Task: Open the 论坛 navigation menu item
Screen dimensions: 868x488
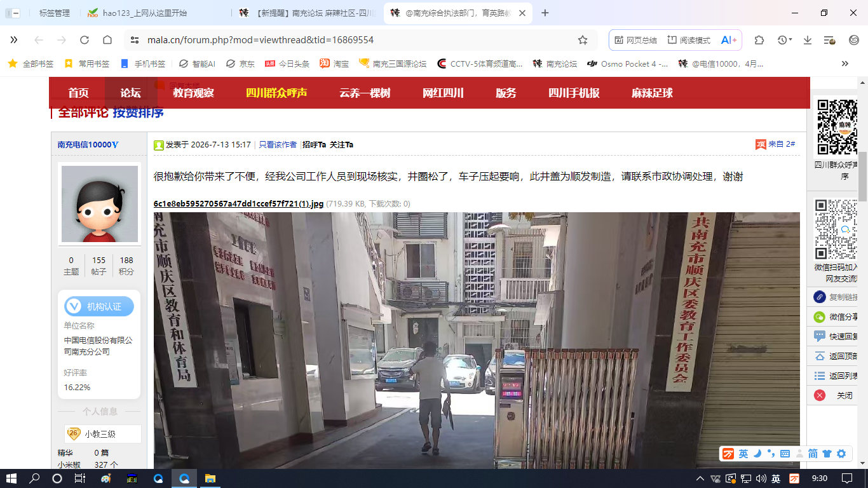Action: click(x=130, y=93)
